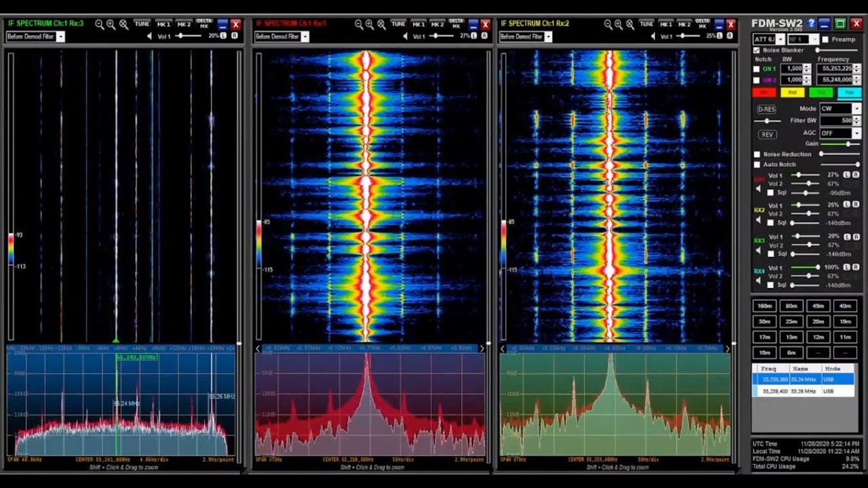Image resolution: width=868 pixels, height=488 pixels.
Task: Select the red RX1 receiver tab
Action: pyautogui.click(x=764, y=92)
